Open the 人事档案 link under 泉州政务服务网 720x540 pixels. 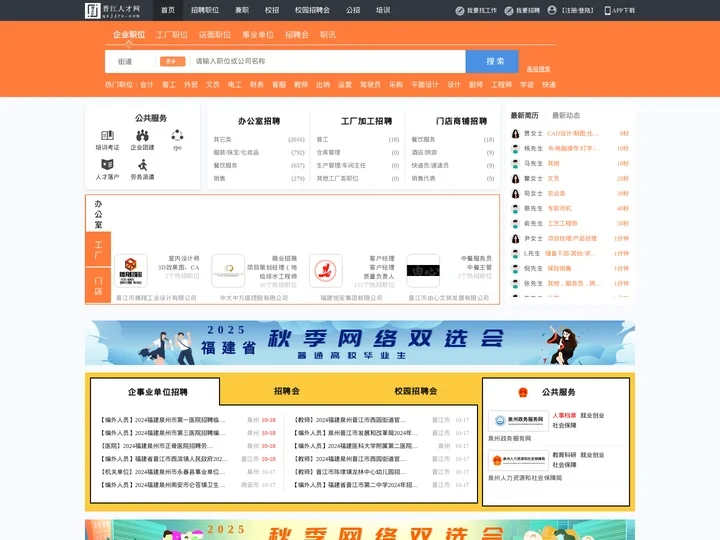click(564, 416)
